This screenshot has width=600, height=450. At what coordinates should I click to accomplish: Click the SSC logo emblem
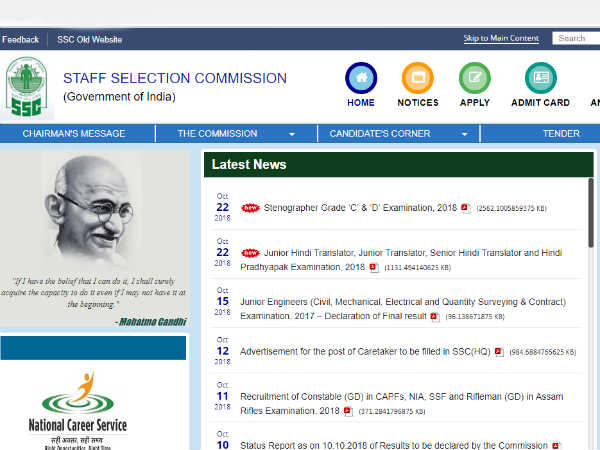click(x=27, y=88)
